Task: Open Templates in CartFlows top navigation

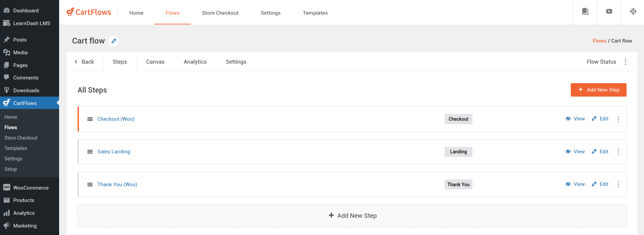Action: pos(315,13)
